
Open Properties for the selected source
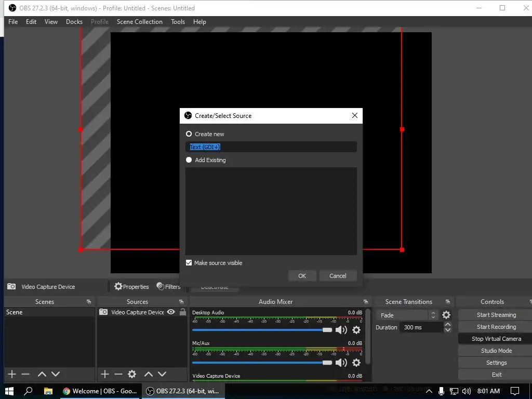pos(131,287)
